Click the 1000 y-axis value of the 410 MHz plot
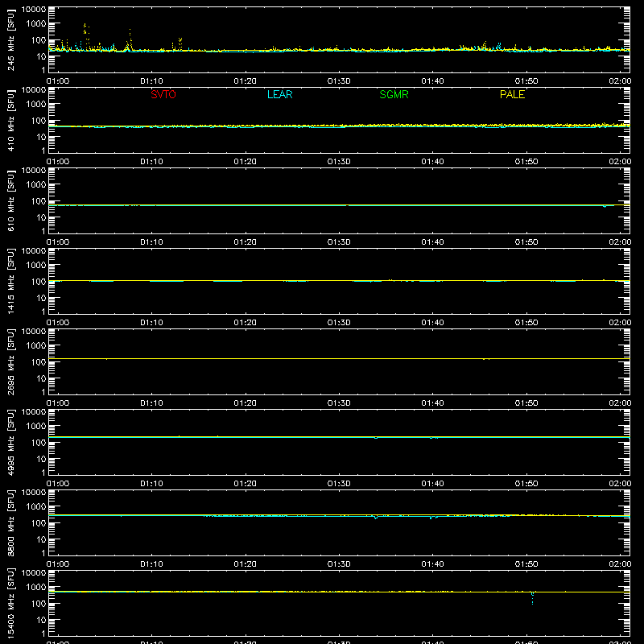 tap(36, 105)
